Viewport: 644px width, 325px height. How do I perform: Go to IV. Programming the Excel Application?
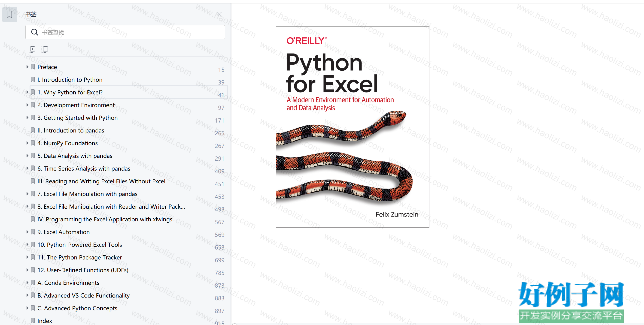tap(105, 219)
